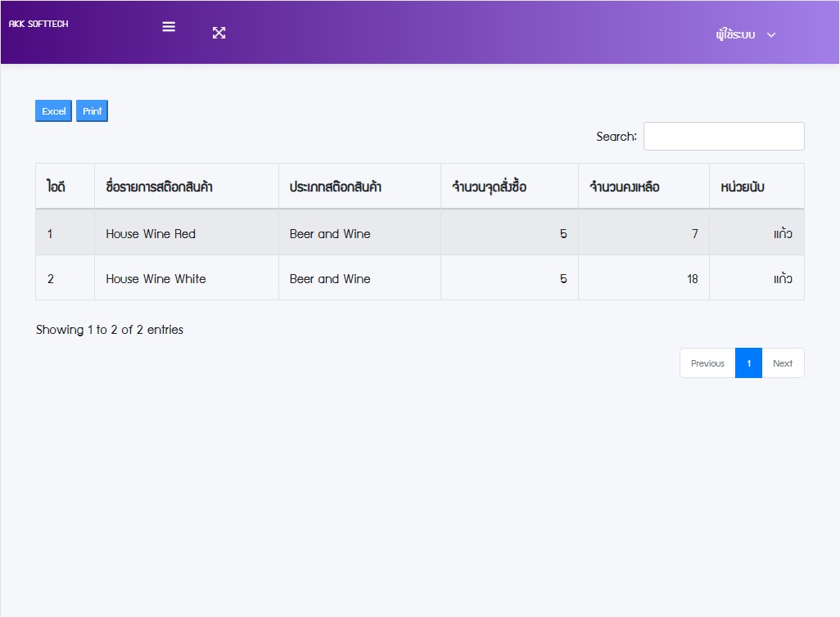Sort by ประเภทสต๊อกสินค้า column header
Viewport: 840px width, 617px height.
335,187
